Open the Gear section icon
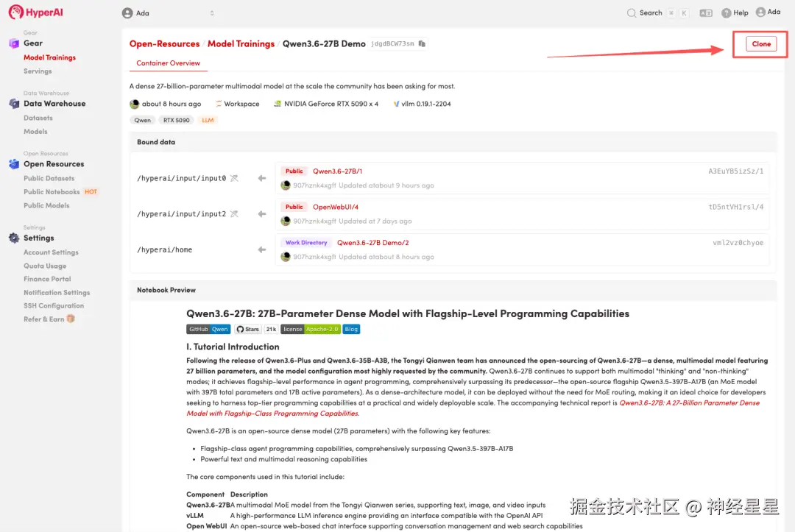This screenshot has width=795, height=532. 14,43
